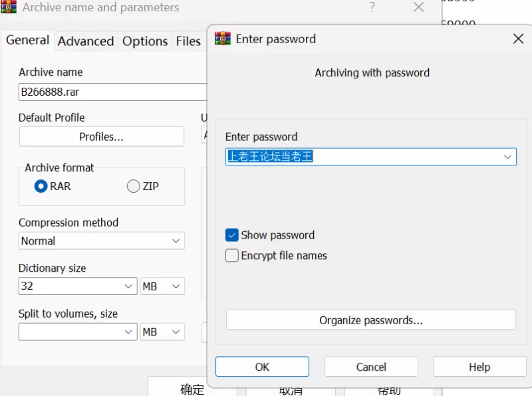Open the Compression method dropdown
The image size is (532, 396).
coord(102,241)
